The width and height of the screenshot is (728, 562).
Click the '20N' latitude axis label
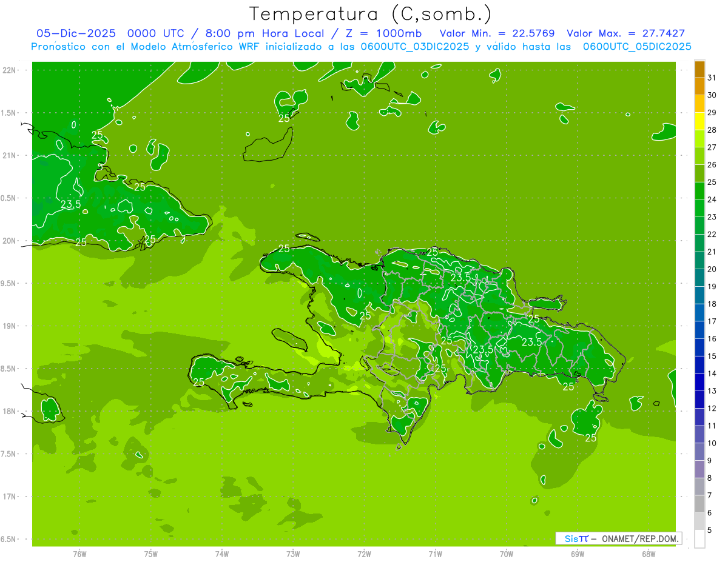click(x=9, y=241)
